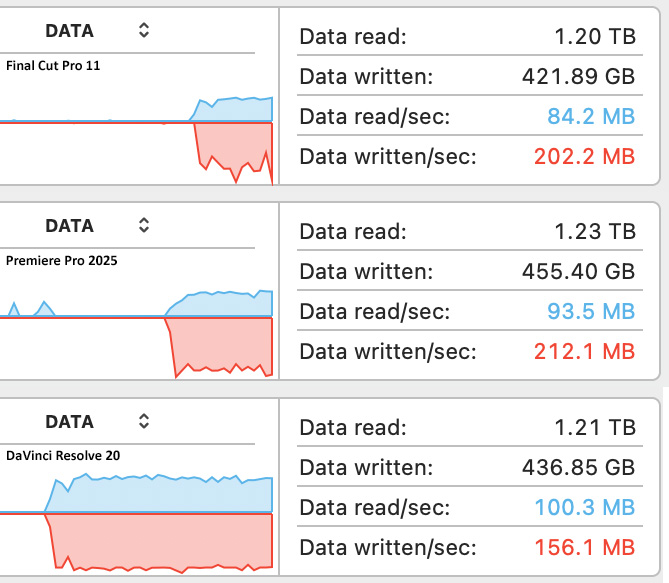Click the 156.1 MB written per second value

pos(585,547)
